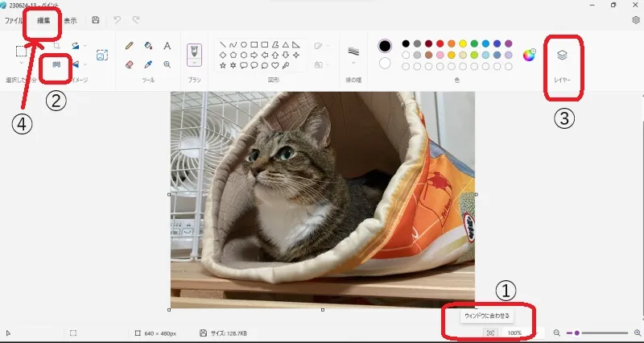Select the Magnifier tool
Screen dimensions: 644x343
click(x=167, y=64)
